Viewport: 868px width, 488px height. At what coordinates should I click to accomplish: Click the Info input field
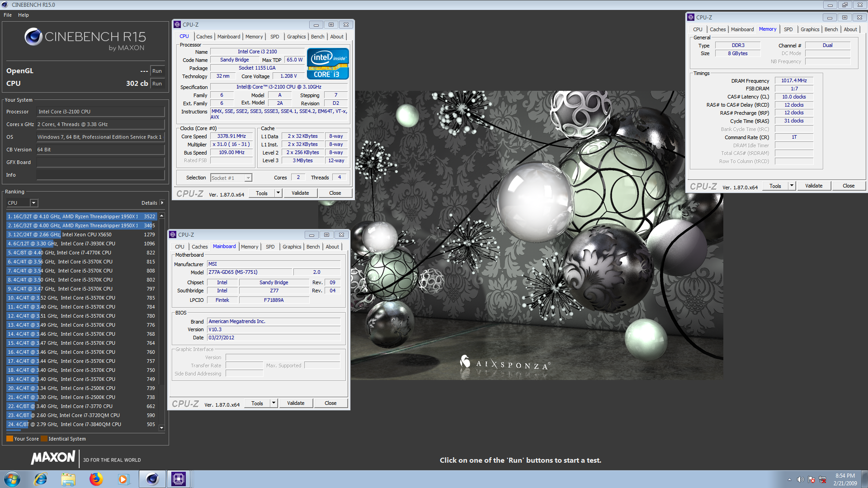[100, 175]
